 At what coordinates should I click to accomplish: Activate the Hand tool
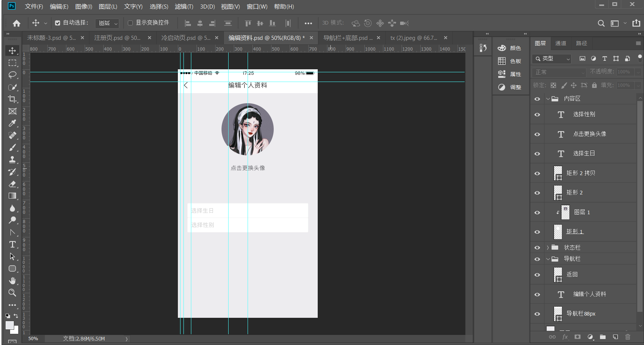pyautogui.click(x=12, y=281)
